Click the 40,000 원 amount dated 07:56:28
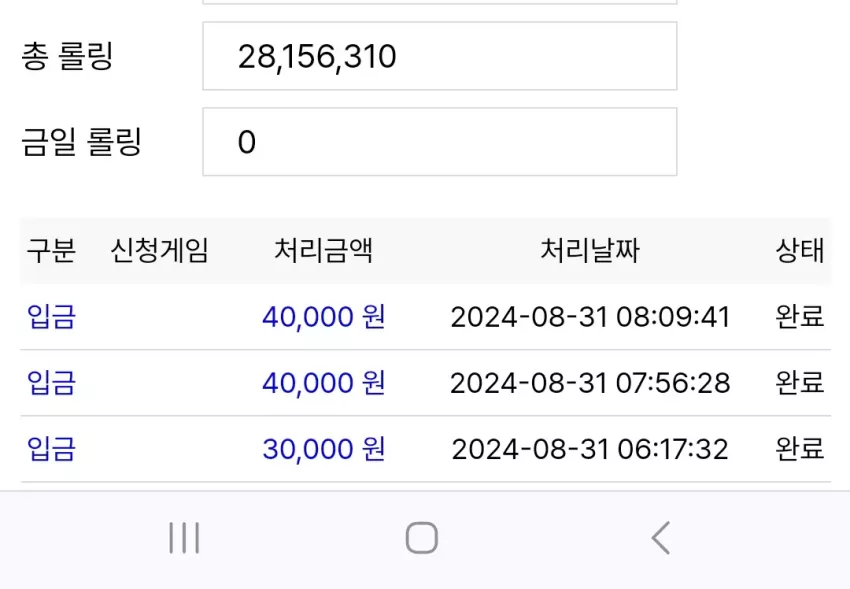 (324, 383)
